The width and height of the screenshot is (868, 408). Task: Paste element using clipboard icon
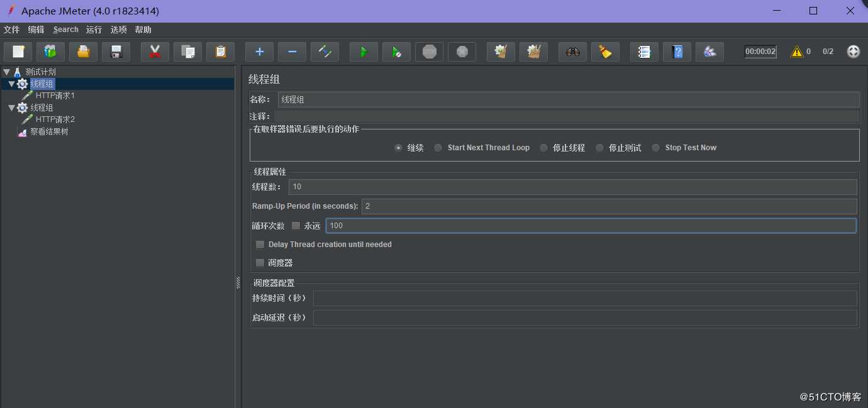220,52
